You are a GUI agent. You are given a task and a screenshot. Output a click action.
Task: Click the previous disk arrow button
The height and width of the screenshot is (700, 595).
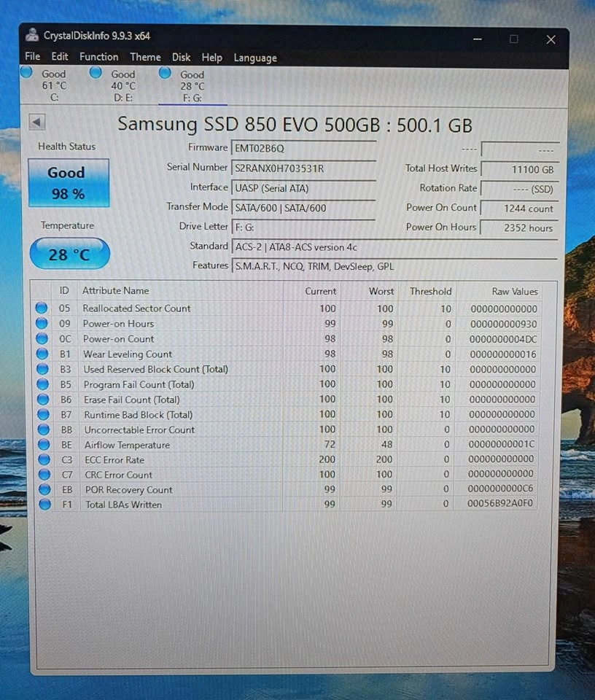(x=37, y=122)
